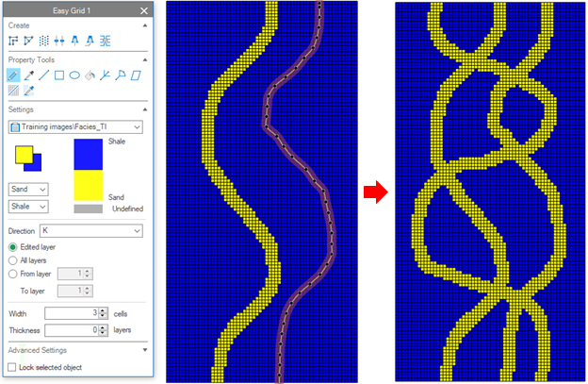Image resolution: width=588 pixels, height=384 pixels.
Task: Collapse the Property Tools section
Action: click(143, 58)
